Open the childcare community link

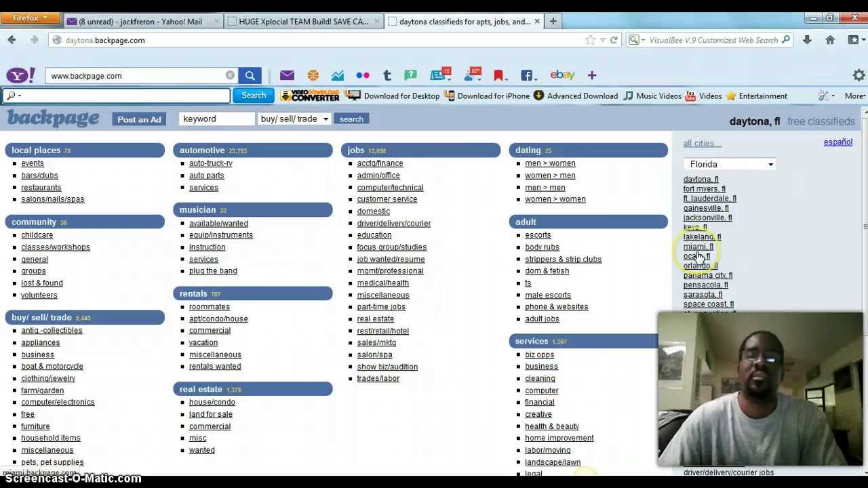(37, 235)
